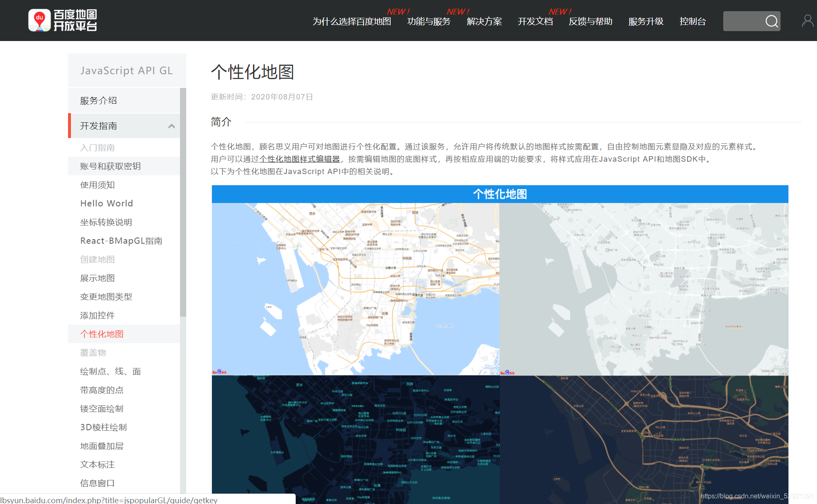Click the light-blue default map thumbnail
Viewport: 817px width, 504px height.
(x=355, y=289)
